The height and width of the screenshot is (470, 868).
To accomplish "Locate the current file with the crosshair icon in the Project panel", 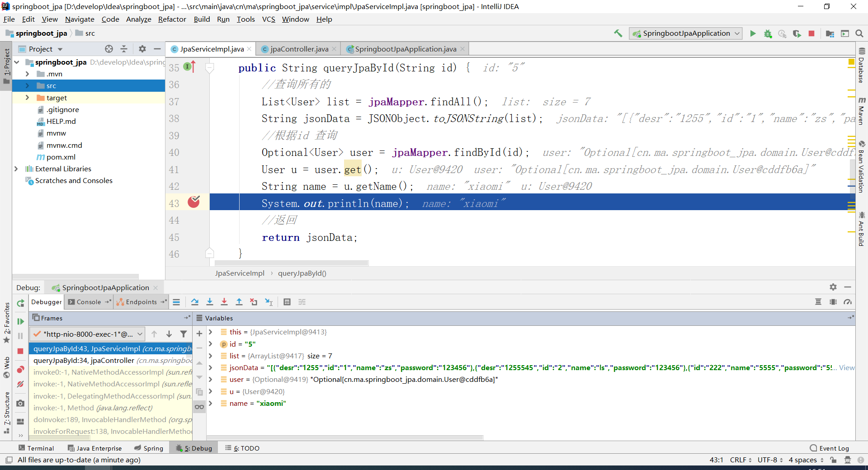I will (x=109, y=49).
